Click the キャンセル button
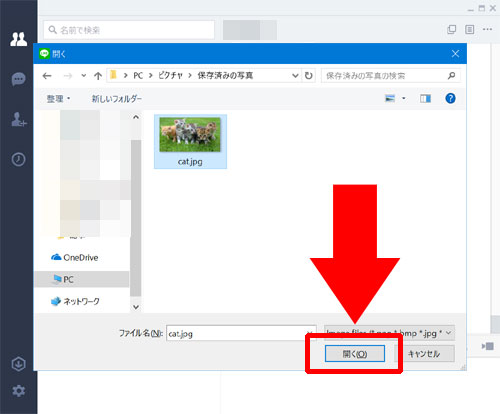 424,354
